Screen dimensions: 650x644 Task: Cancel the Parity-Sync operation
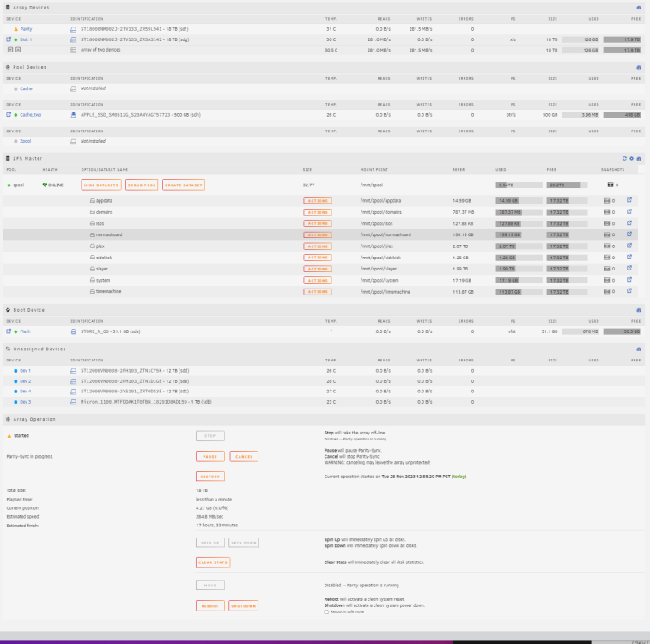click(244, 456)
